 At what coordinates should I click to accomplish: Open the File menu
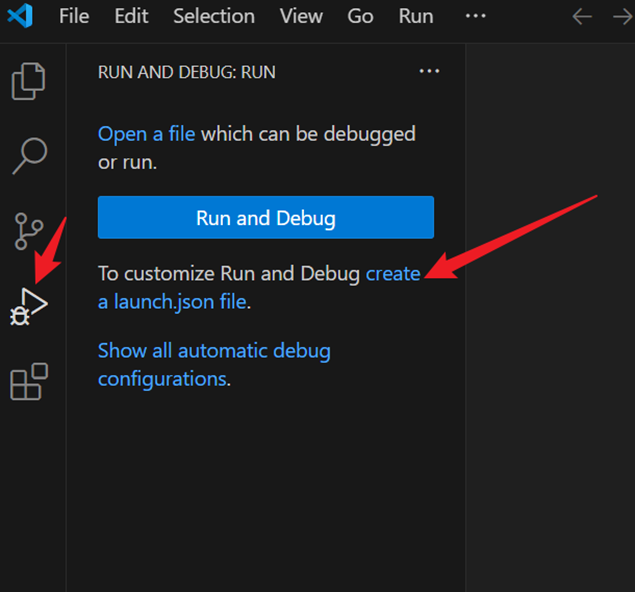coord(74,16)
